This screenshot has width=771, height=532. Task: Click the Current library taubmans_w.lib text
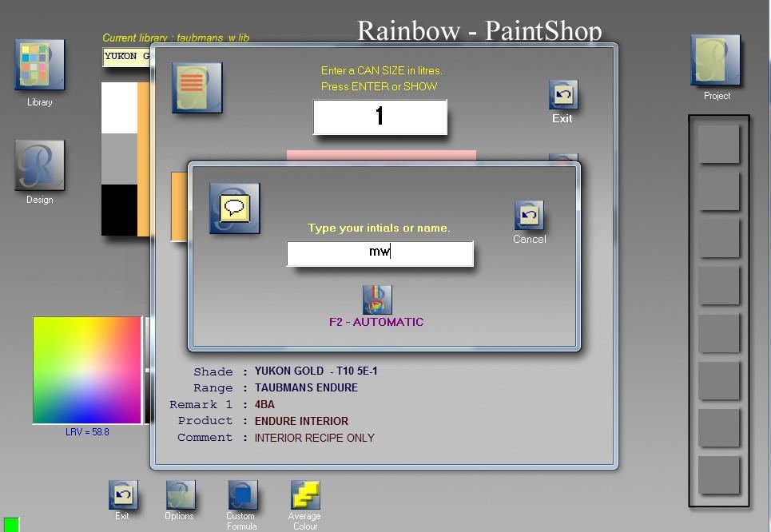pos(176,38)
